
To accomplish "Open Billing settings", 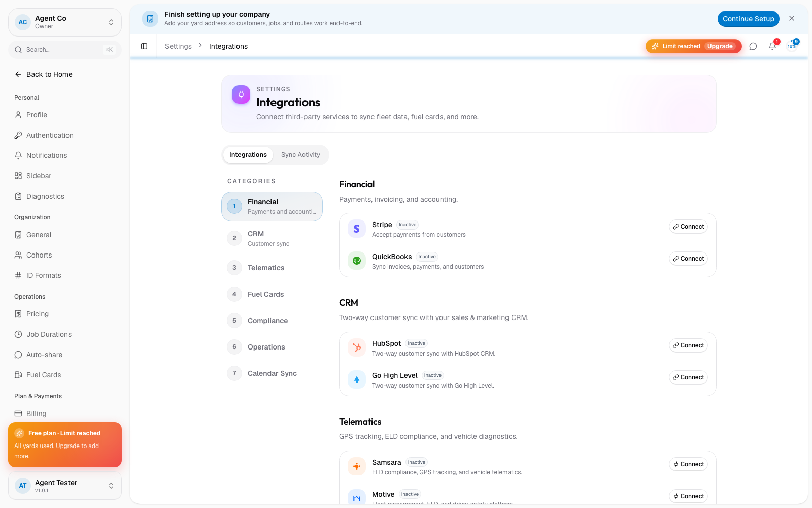I will pyautogui.click(x=65, y=414).
